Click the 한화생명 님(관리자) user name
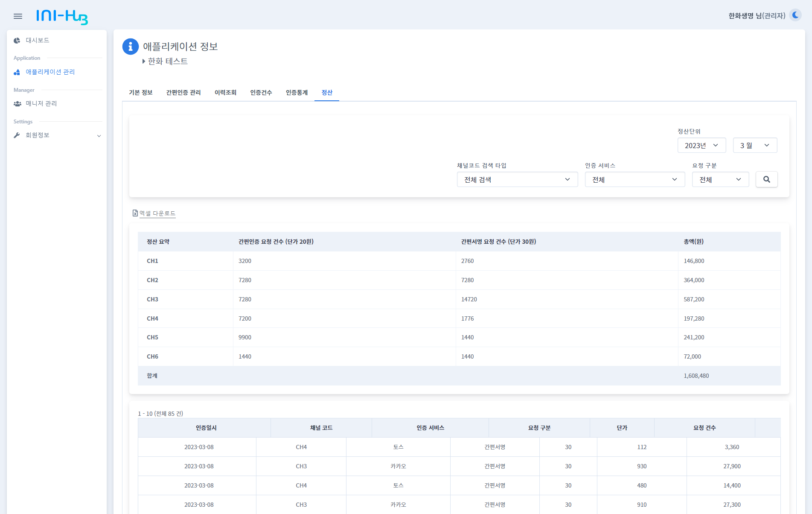This screenshot has width=812, height=514. [x=757, y=16]
